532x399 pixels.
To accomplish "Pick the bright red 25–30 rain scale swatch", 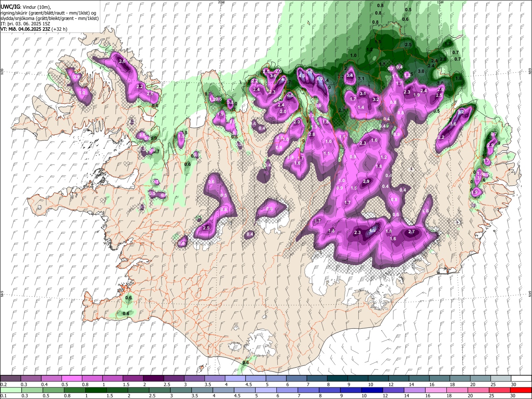I will [521, 390].
